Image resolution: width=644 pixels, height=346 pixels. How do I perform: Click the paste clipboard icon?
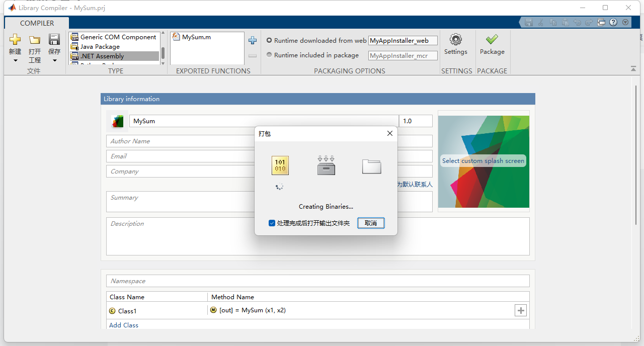565,22
